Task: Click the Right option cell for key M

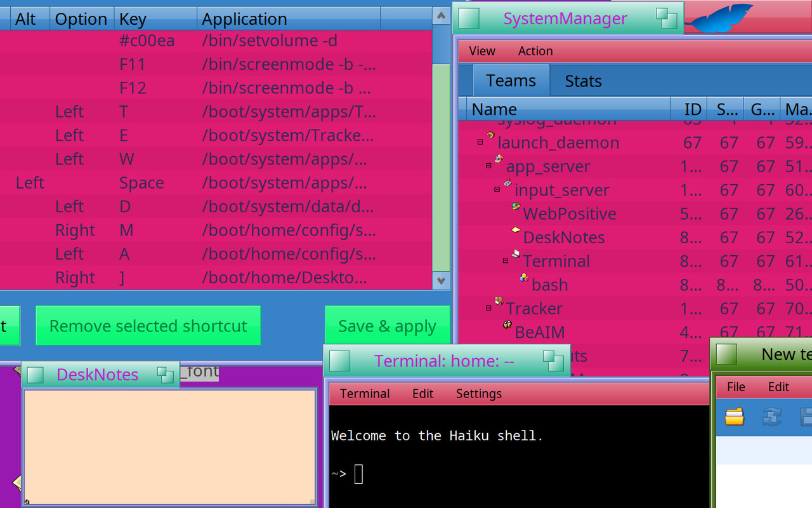Action: [x=75, y=230]
